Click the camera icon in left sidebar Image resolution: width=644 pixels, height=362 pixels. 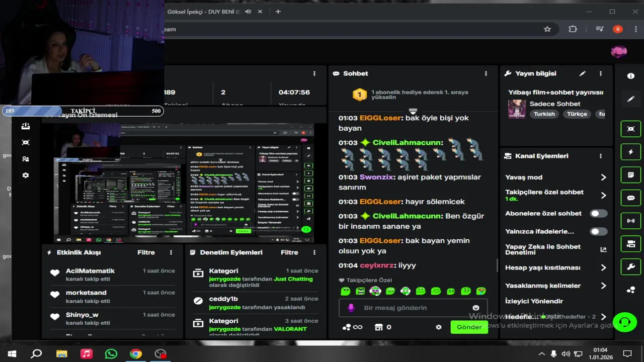[x=26, y=143]
